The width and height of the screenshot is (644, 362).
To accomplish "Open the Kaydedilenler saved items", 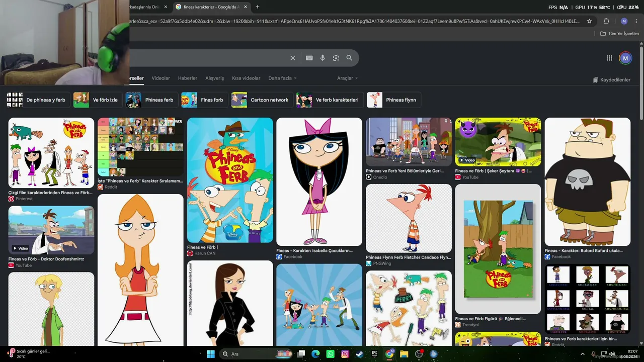I will point(612,80).
